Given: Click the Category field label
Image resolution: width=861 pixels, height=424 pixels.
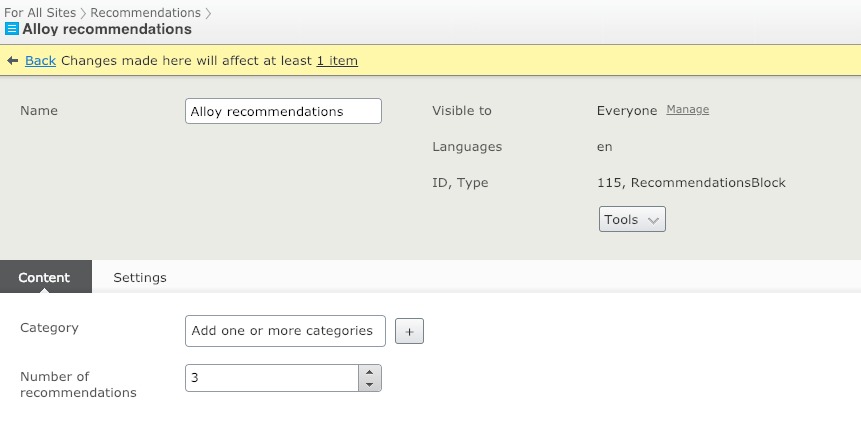Looking at the screenshot, I should pyautogui.click(x=49, y=328).
